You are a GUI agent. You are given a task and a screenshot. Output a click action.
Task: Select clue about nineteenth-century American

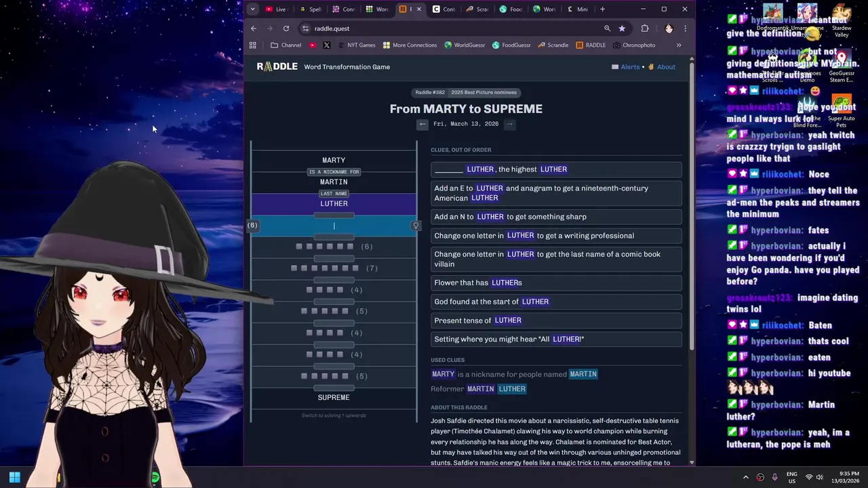click(x=556, y=193)
